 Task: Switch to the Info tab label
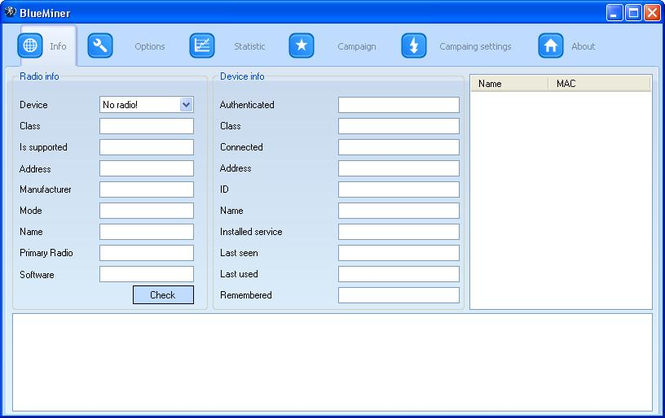coord(58,46)
